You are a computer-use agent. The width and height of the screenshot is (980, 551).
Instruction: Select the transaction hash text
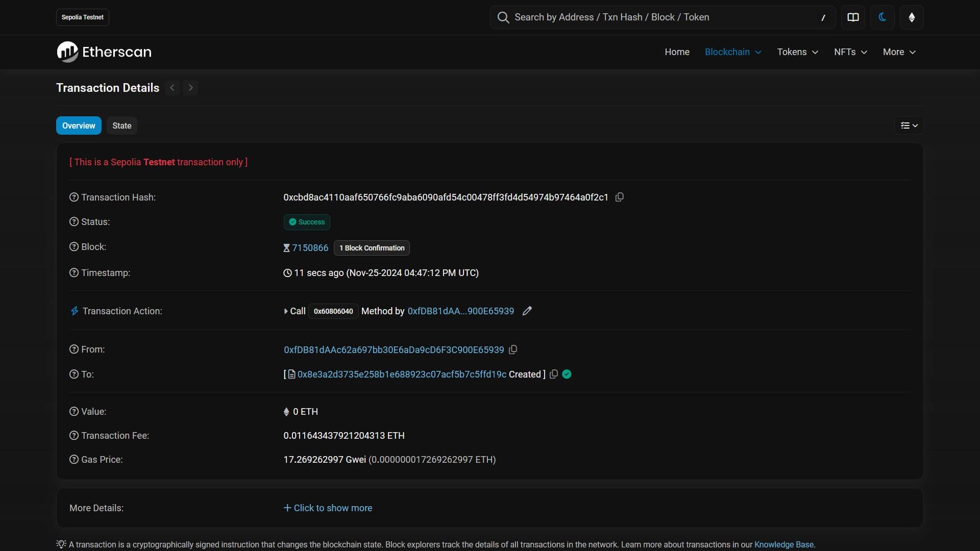coord(446,197)
